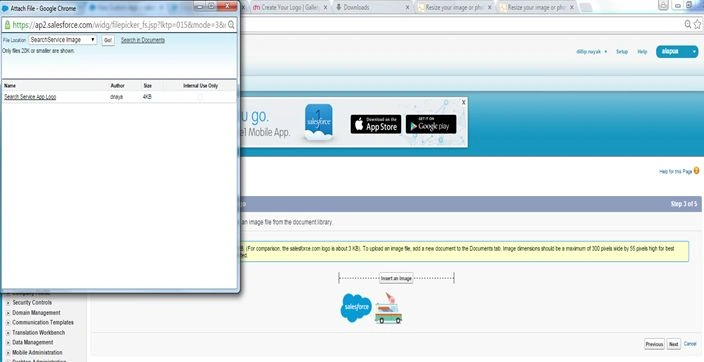The image size is (704, 362).
Task: Open the dillip nayak user menu
Action: click(592, 52)
